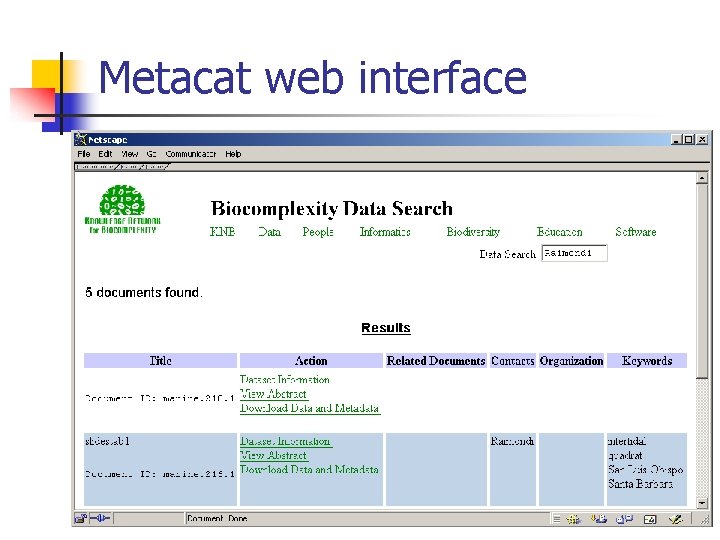
Task: Click the online/offline connection icon in status bar
Action: [100, 518]
